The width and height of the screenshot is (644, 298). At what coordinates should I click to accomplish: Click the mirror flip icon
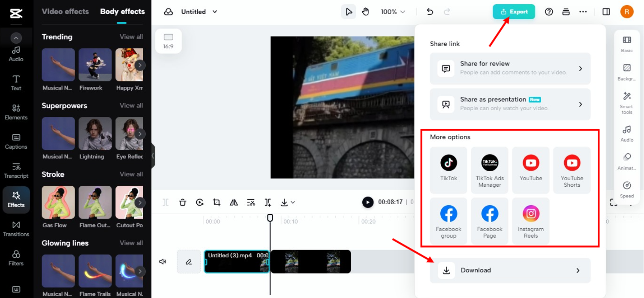pos(234,203)
